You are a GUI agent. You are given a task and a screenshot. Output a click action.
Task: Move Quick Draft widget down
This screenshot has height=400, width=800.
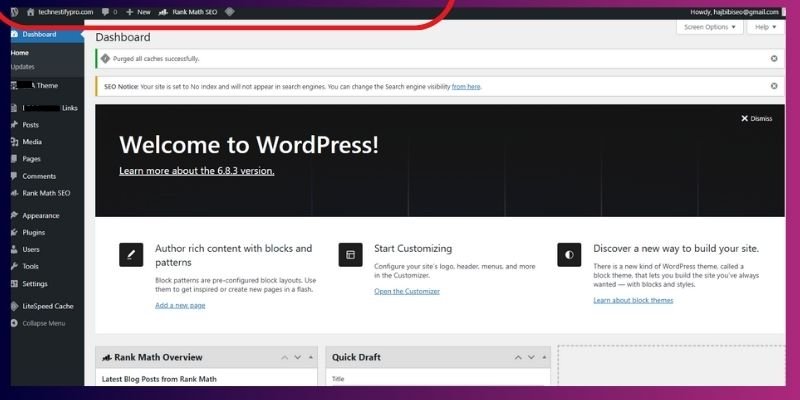tap(531, 358)
